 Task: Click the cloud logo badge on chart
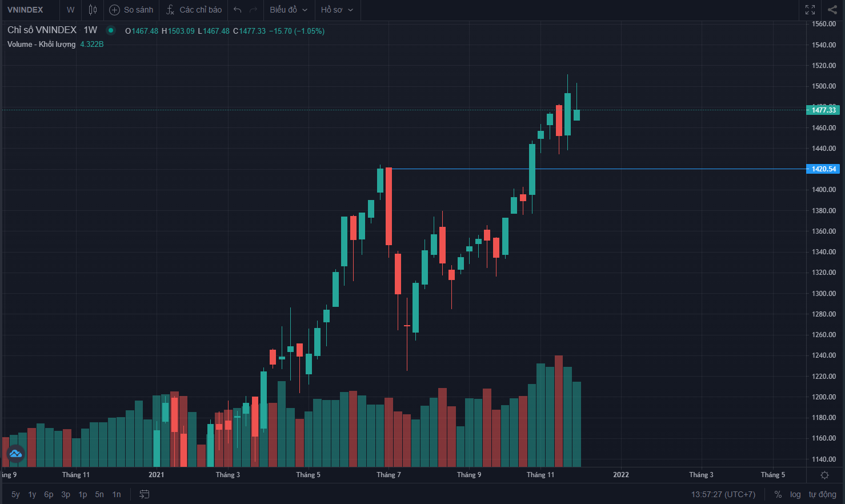tap(15, 454)
